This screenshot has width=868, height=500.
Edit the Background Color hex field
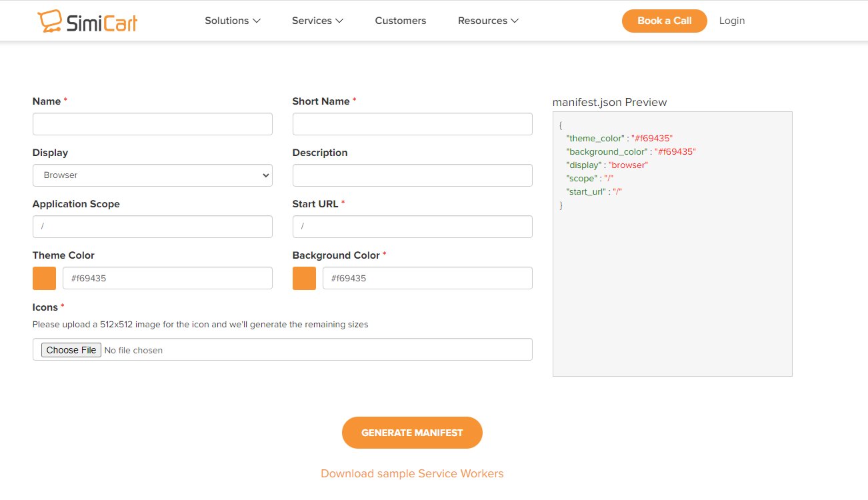click(x=427, y=279)
